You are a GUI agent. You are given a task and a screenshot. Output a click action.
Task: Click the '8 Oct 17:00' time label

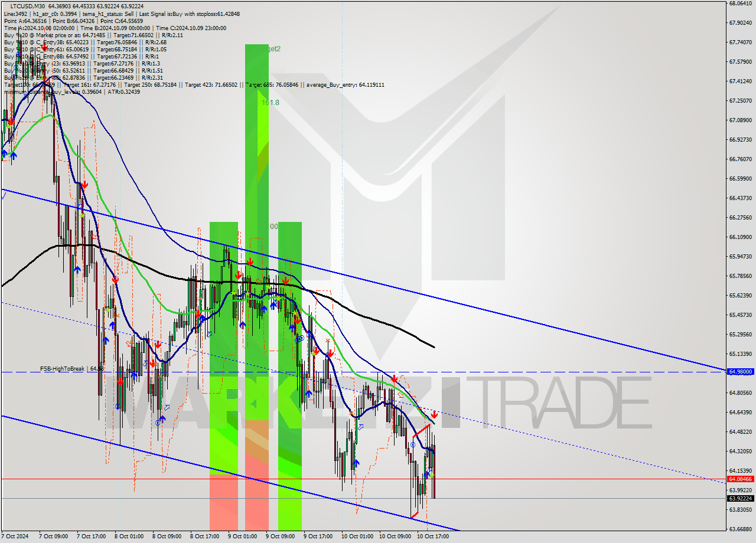point(204,537)
